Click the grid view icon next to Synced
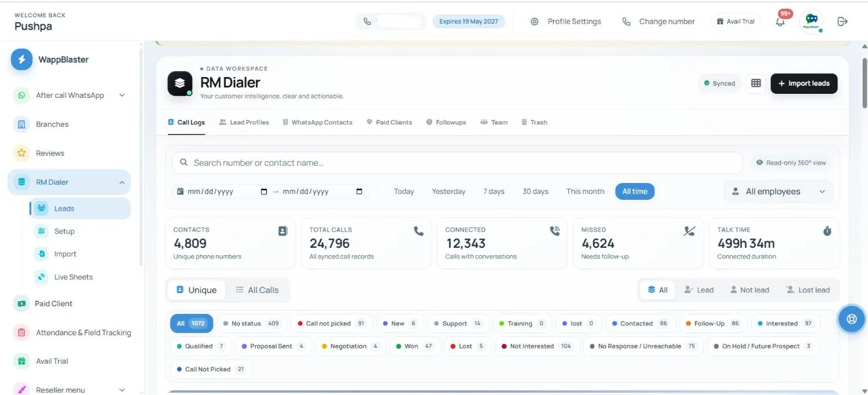Image resolution: width=868 pixels, height=395 pixels. tap(756, 83)
